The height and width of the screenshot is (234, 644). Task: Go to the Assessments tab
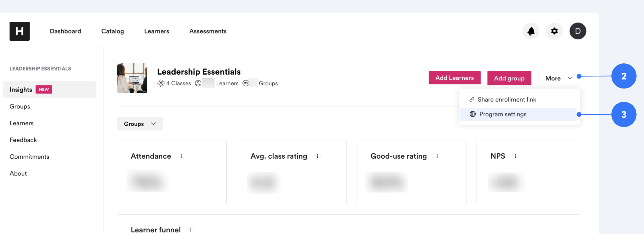(208, 31)
